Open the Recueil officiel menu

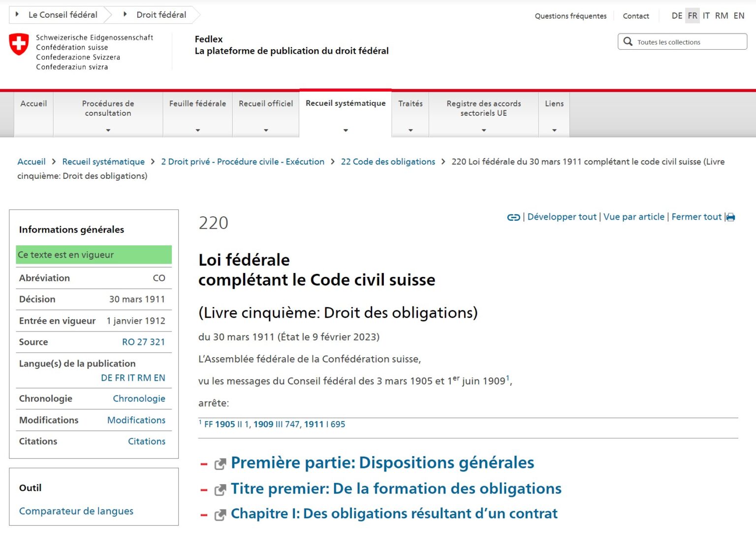click(266, 114)
